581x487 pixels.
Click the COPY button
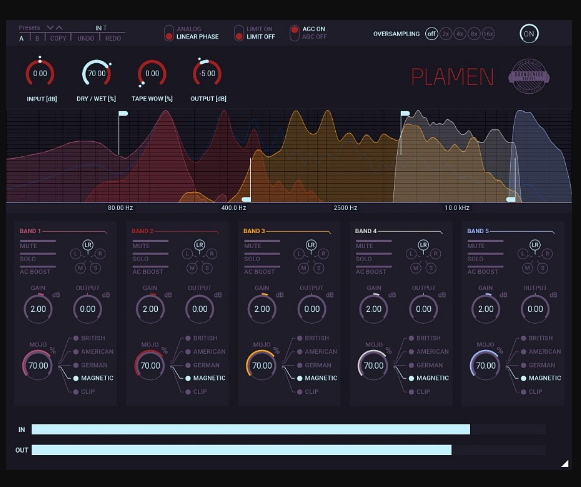(x=58, y=38)
